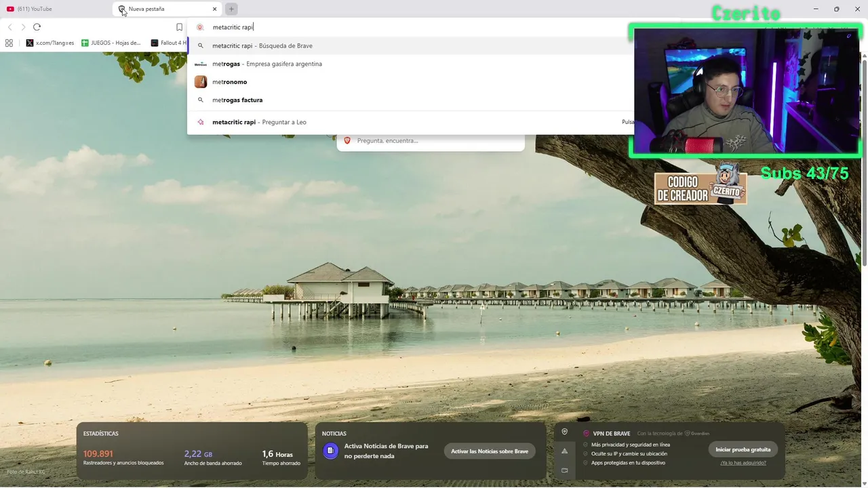This screenshot has height=488, width=868.
Task: Go forward with the forward arrow
Action: [23, 27]
